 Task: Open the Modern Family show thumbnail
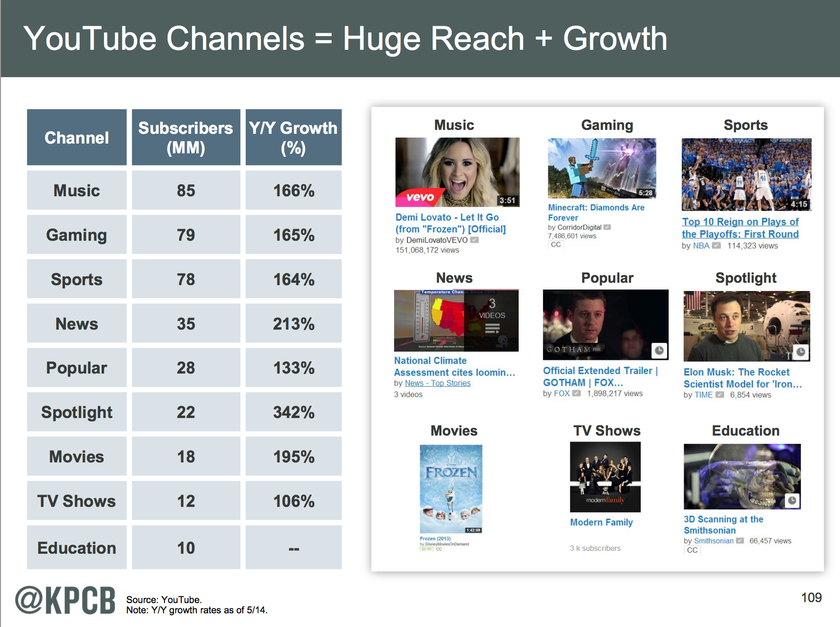tap(605, 477)
